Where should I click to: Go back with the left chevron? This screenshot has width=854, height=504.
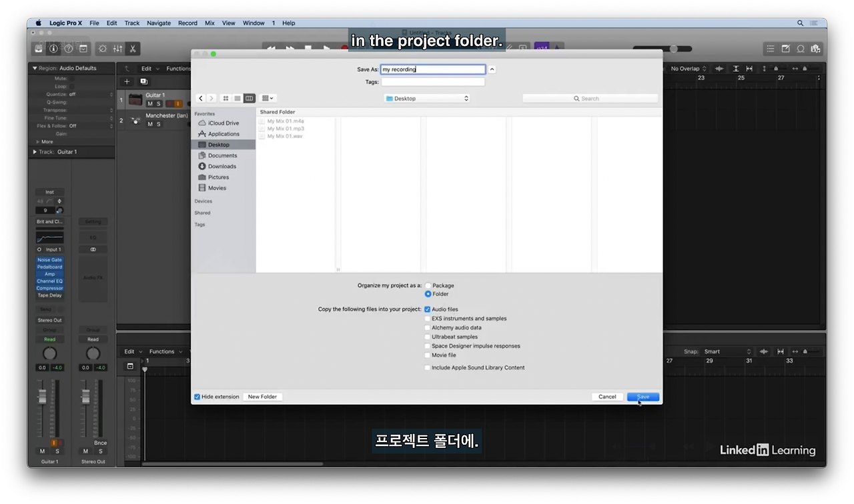tap(201, 98)
